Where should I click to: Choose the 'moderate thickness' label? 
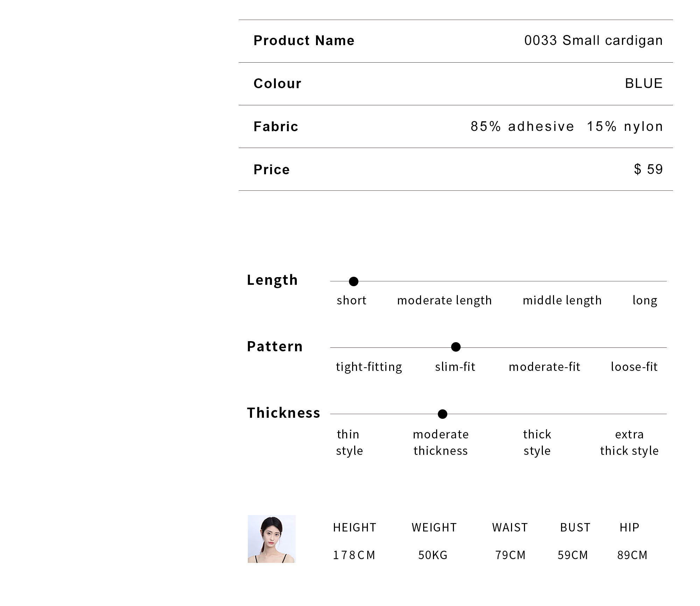point(441,443)
